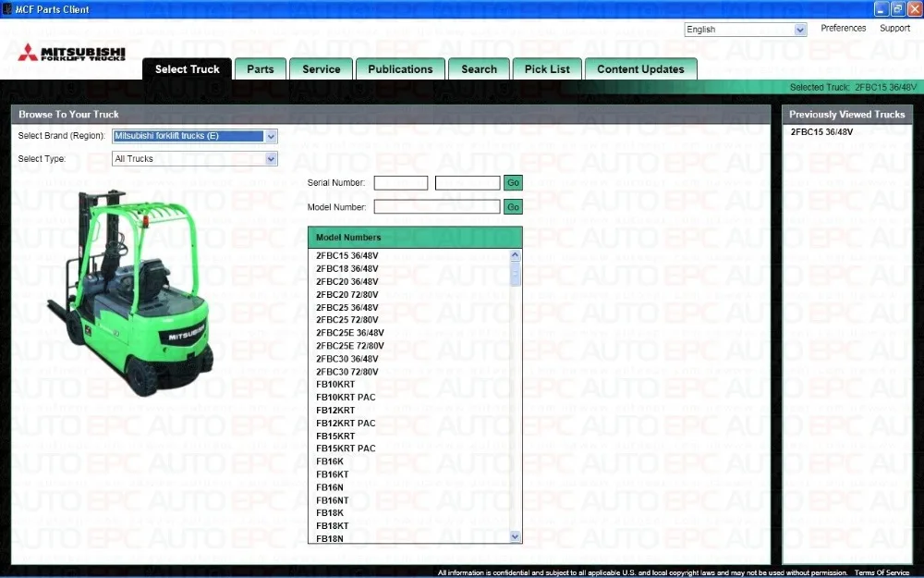Select model 2FBC25 36/48V
Image resolution: width=924 pixels, height=578 pixels.
pyautogui.click(x=347, y=308)
